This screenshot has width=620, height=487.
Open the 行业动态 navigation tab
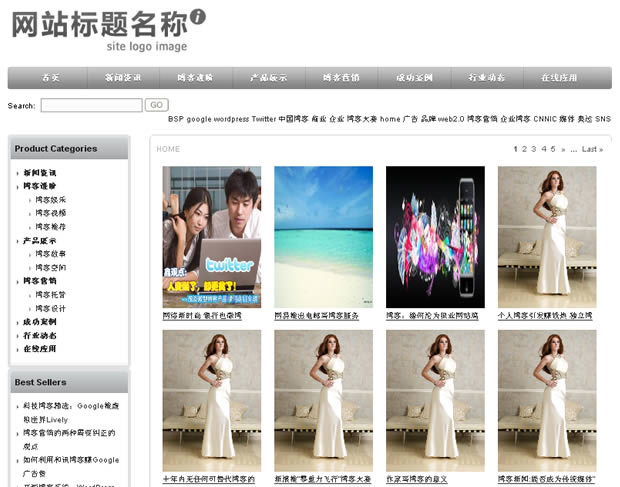[487, 77]
